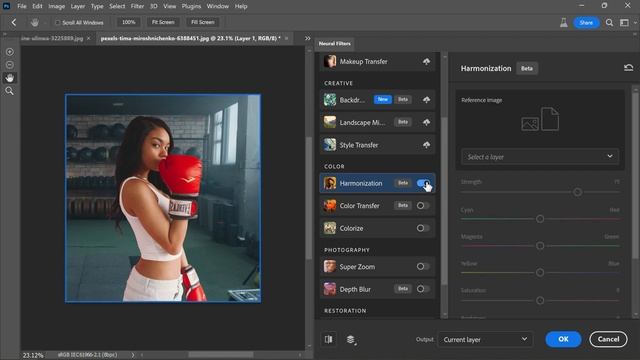Open the search magnifier in the top bar

point(609,22)
